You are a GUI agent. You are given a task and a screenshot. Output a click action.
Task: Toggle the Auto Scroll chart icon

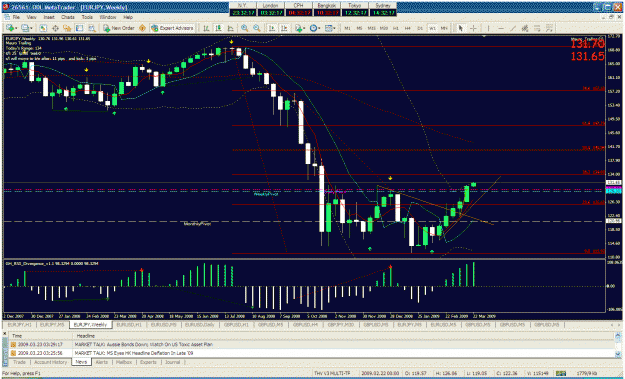[x=271, y=28]
